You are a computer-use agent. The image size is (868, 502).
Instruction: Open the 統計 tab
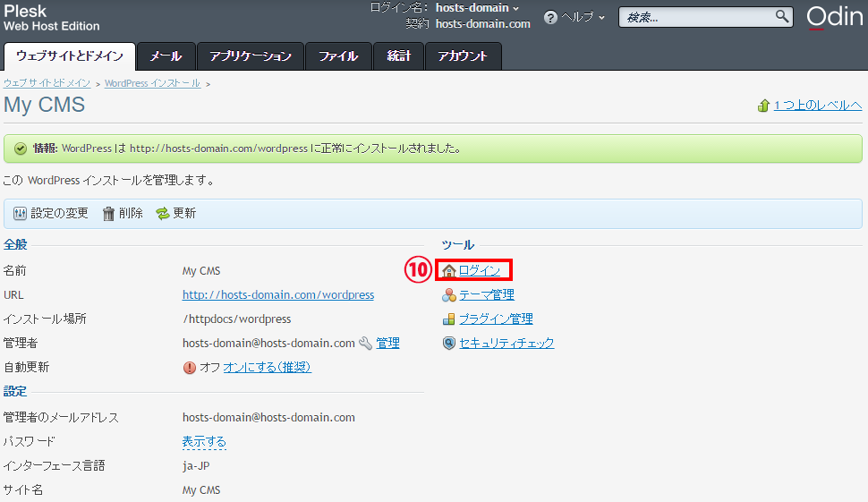tap(398, 55)
